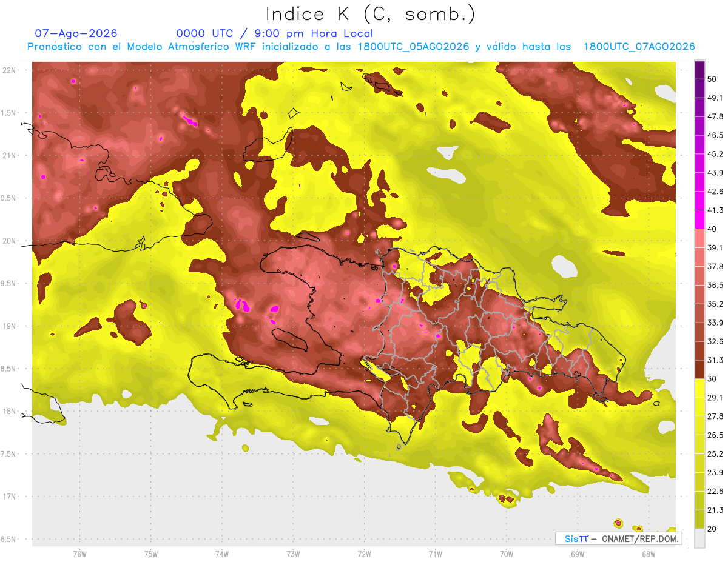
Task: Click the '18N' latitude label
Action: [x=10, y=411]
